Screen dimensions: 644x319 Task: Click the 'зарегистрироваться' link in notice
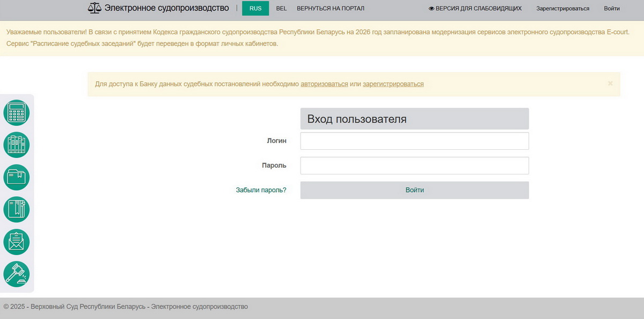click(393, 84)
